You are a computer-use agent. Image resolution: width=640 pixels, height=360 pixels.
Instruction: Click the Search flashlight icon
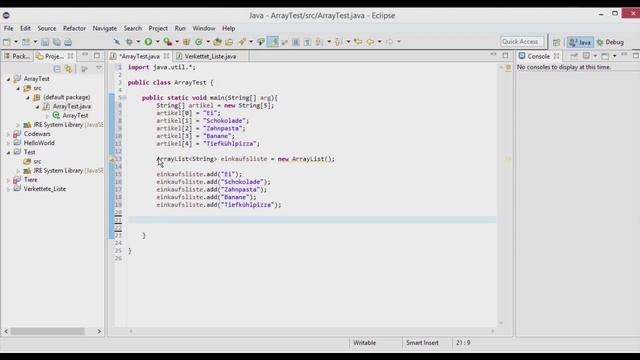tap(242, 42)
